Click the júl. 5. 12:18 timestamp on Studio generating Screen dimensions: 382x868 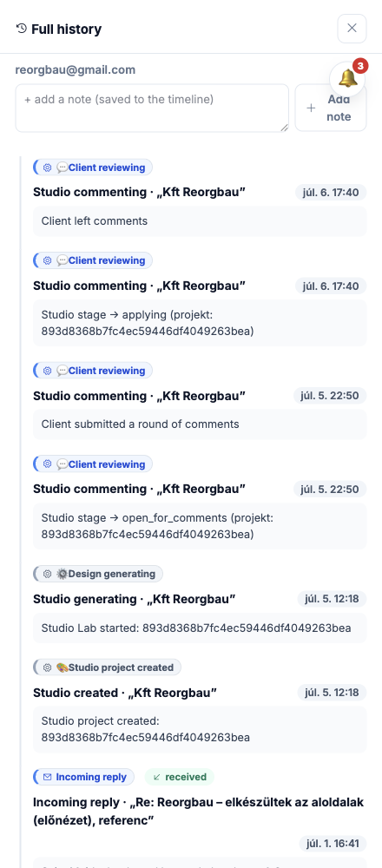tap(333, 599)
